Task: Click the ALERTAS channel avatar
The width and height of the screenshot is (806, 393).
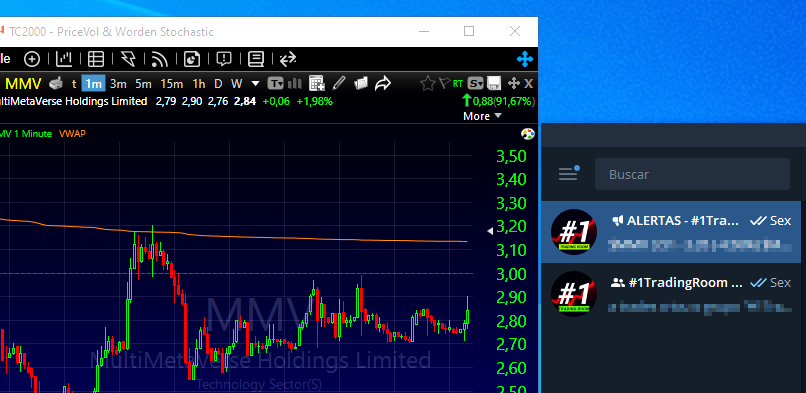Action: (x=574, y=232)
